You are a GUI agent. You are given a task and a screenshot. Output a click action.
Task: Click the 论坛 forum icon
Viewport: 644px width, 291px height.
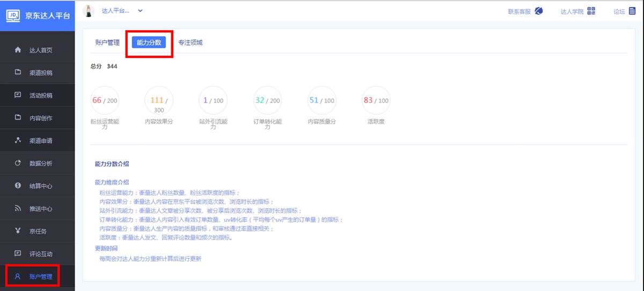(632, 11)
